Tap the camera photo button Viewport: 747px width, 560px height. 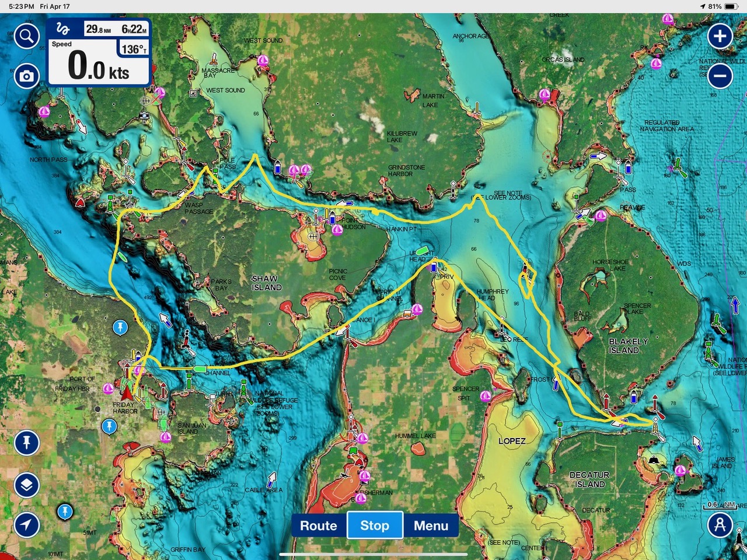[x=26, y=76]
